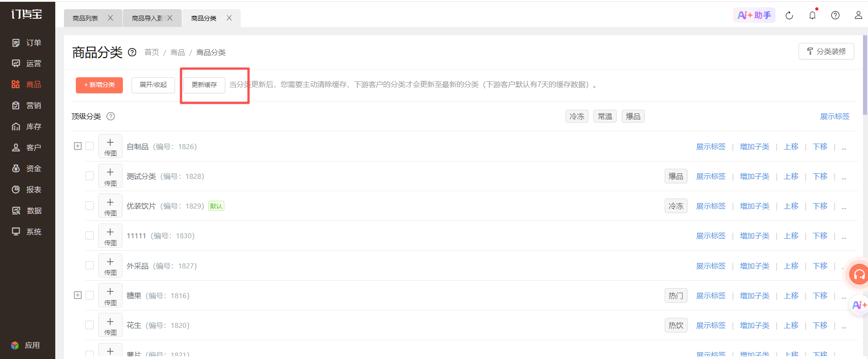
Task: Open the 订单 orders sidebar section
Action: (27, 43)
